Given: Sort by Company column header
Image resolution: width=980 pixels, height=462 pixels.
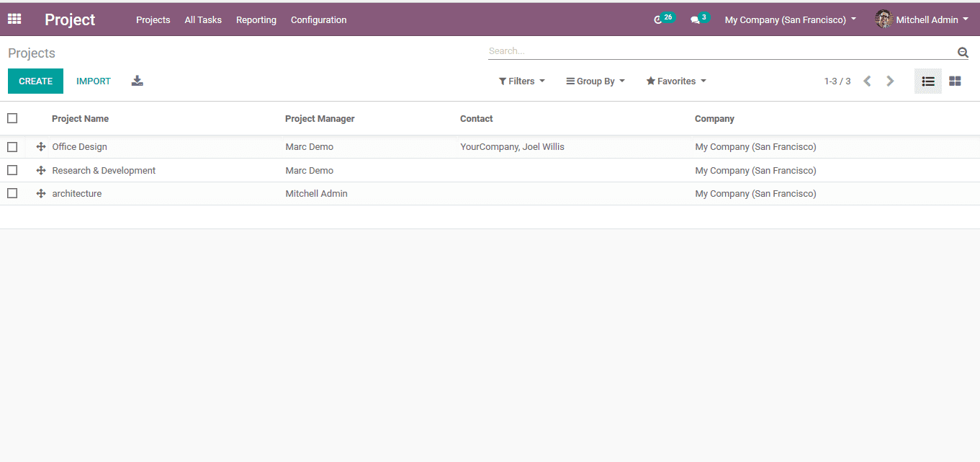Looking at the screenshot, I should coord(714,119).
